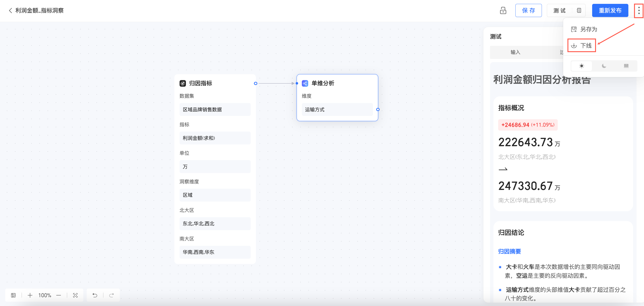
Task: Choose 另存为 from the menu
Action: pos(584,29)
